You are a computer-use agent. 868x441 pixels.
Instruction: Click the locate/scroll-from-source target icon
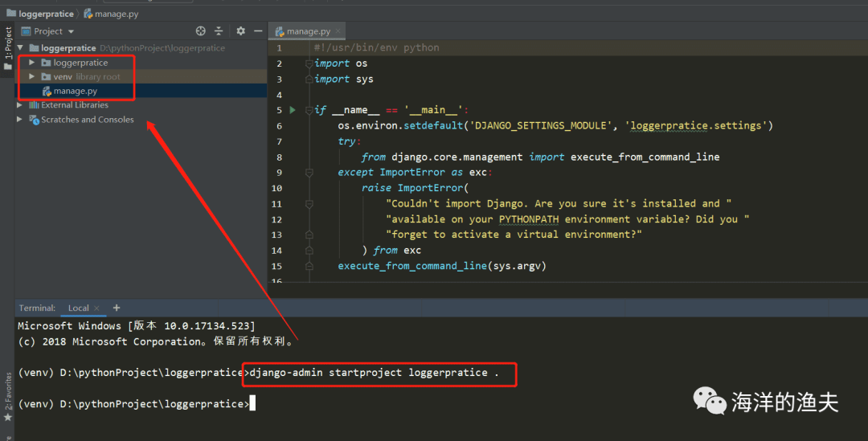coord(200,31)
